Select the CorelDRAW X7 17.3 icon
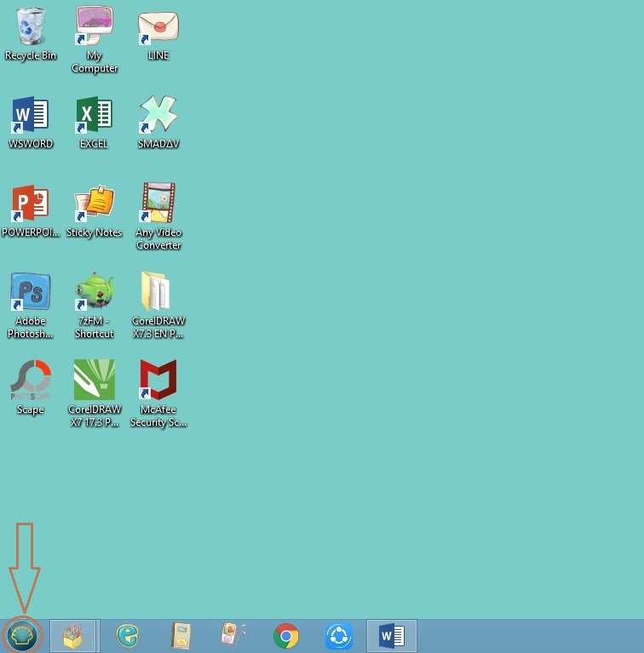 [x=95, y=380]
